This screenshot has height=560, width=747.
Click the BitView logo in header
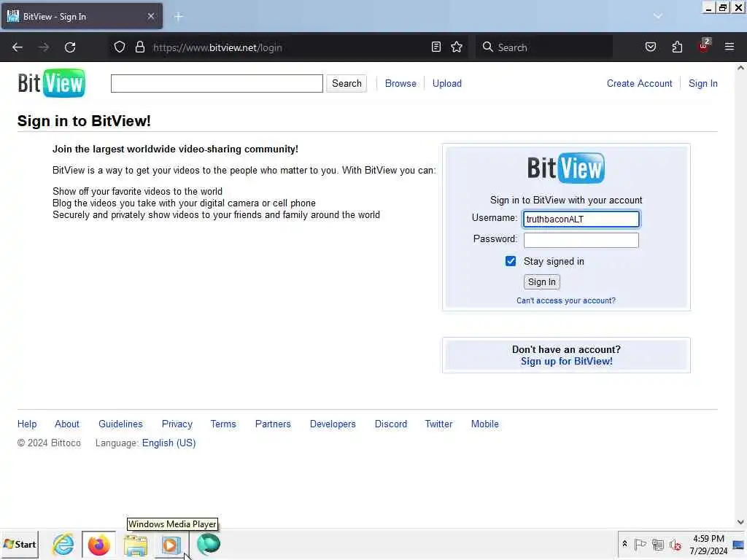52,83
